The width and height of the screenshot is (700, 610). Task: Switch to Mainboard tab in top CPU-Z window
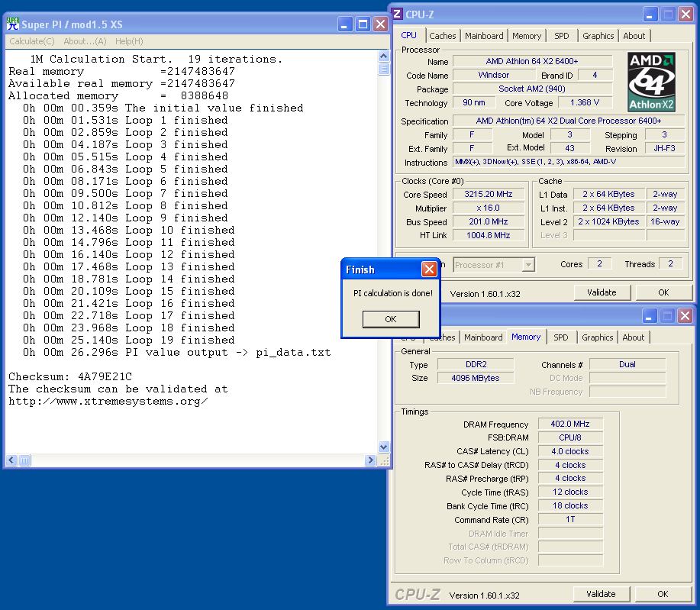pos(484,36)
